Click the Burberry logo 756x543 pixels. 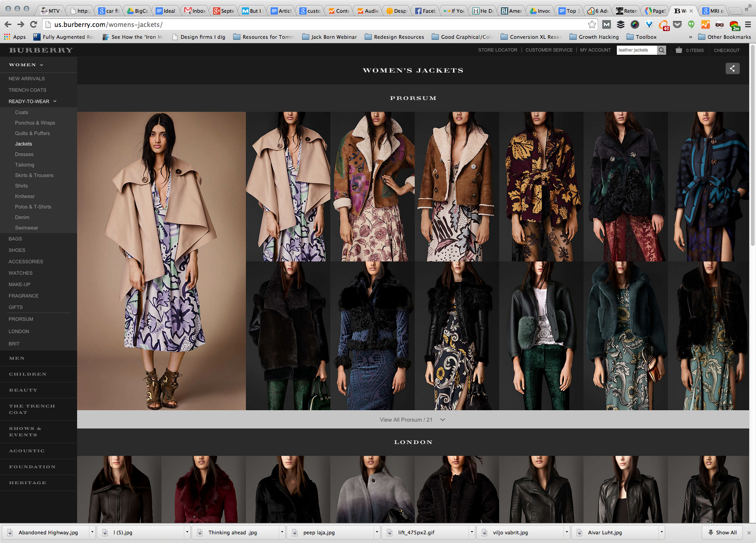(41, 50)
